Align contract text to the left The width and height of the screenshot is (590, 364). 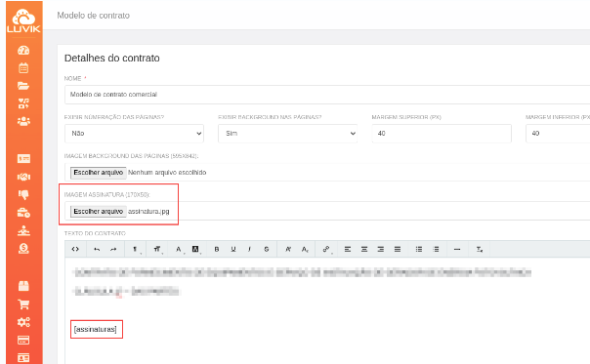coord(348,249)
